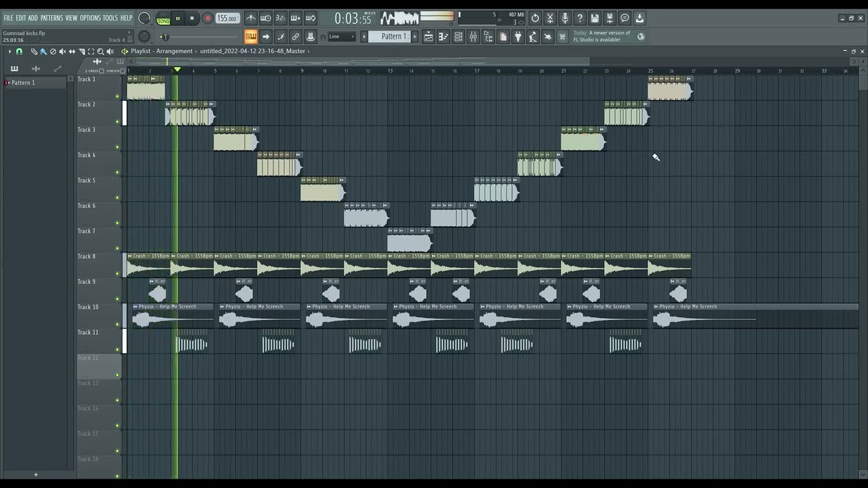Open the OPTIONS menu
Screen dimensions: 868x488
coord(90,18)
